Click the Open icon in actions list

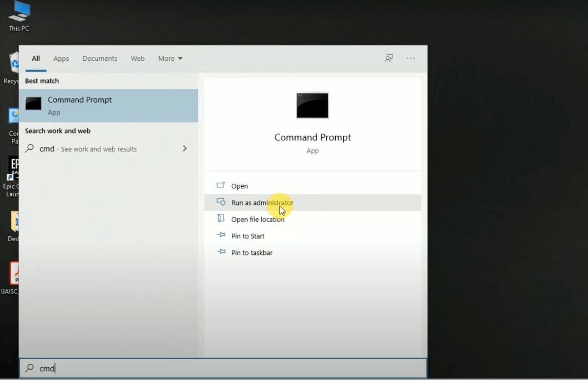pyautogui.click(x=221, y=186)
